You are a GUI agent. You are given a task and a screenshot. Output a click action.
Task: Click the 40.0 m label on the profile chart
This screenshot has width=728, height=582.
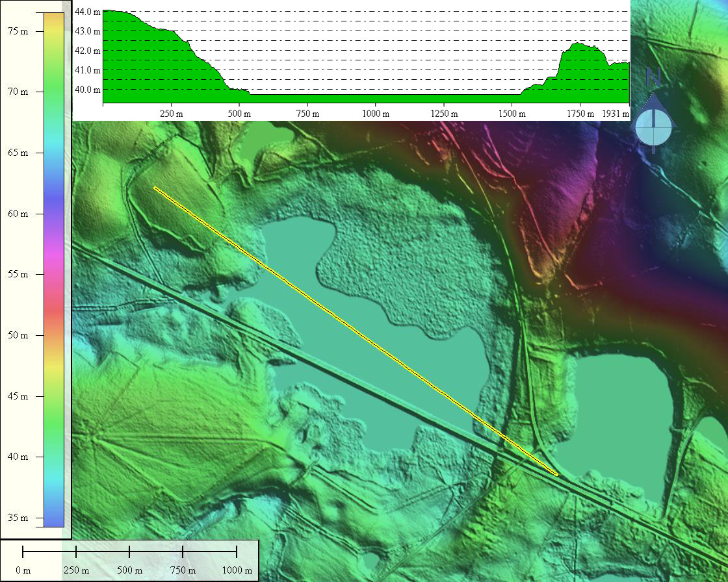tap(88, 90)
